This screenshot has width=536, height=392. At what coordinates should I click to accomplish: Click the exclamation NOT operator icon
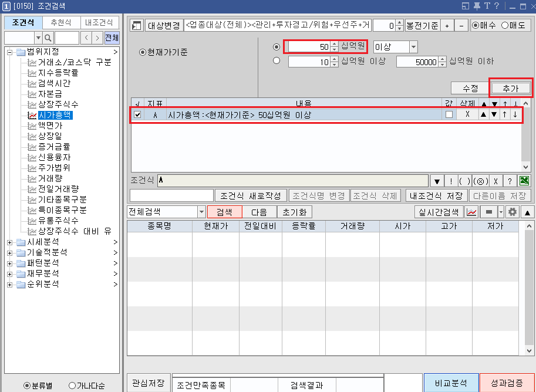[450, 181]
